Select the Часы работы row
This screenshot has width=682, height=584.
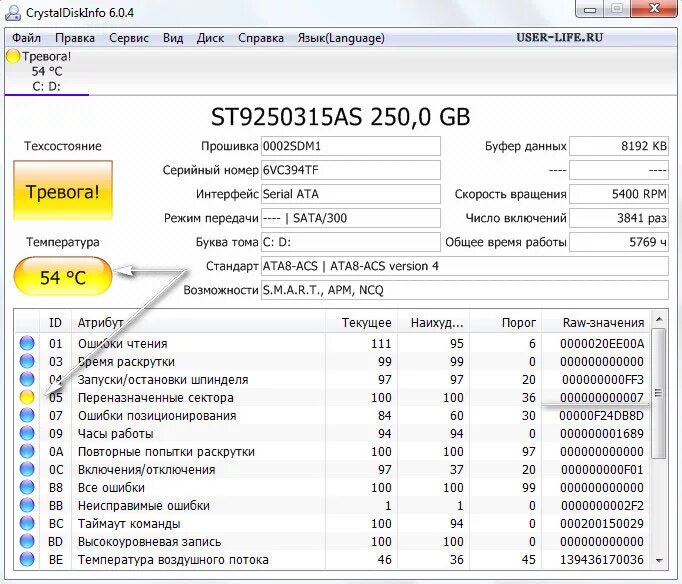point(333,434)
